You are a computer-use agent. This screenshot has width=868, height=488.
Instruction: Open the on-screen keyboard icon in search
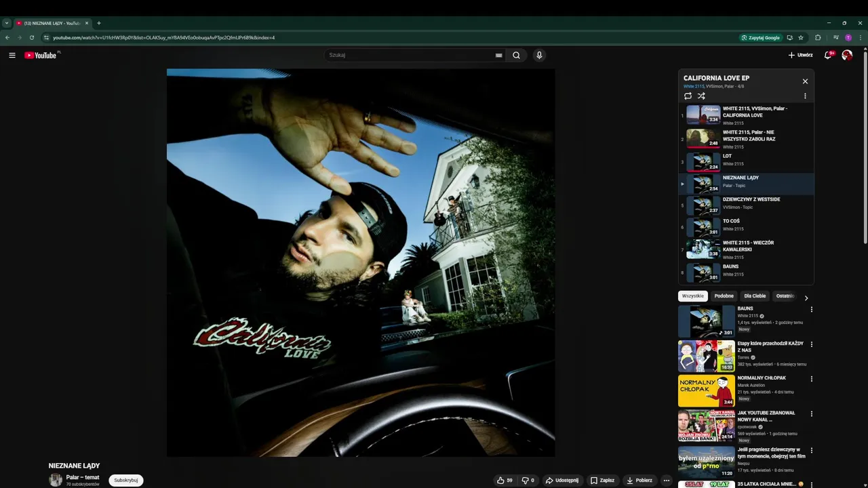pyautogui.click(x=499, y=56)
